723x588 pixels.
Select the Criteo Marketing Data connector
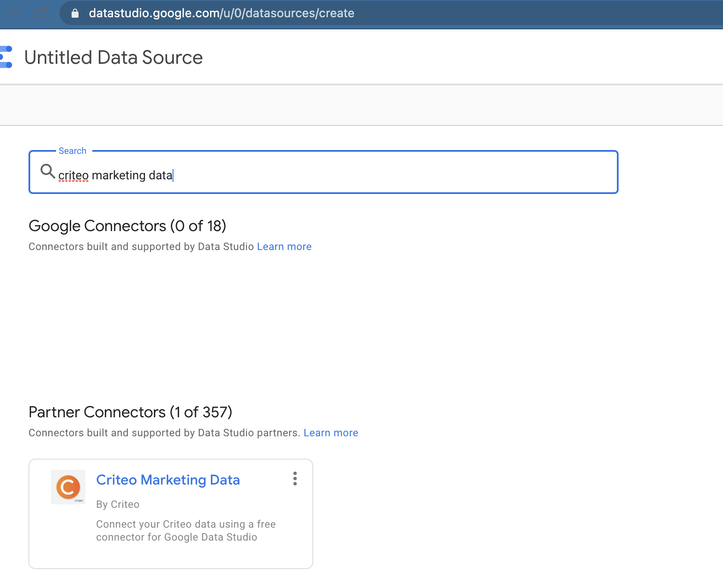pyautogui.click(x=168, y=480)
